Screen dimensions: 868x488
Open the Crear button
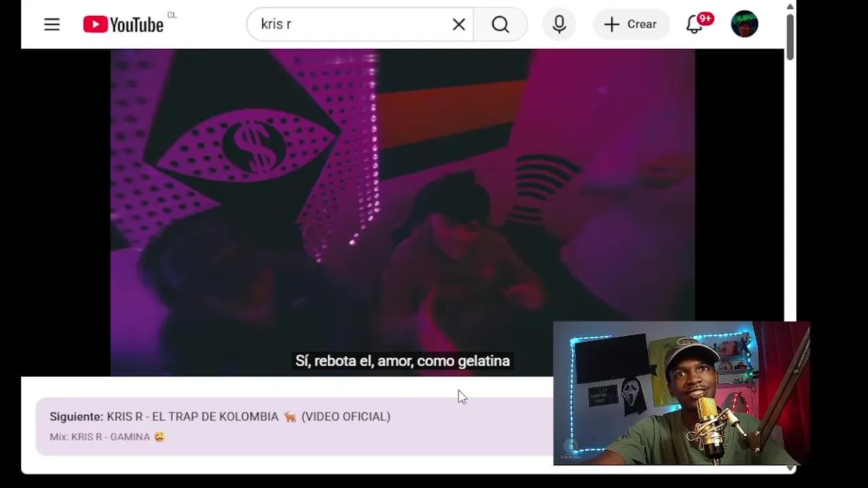(630, 24)
